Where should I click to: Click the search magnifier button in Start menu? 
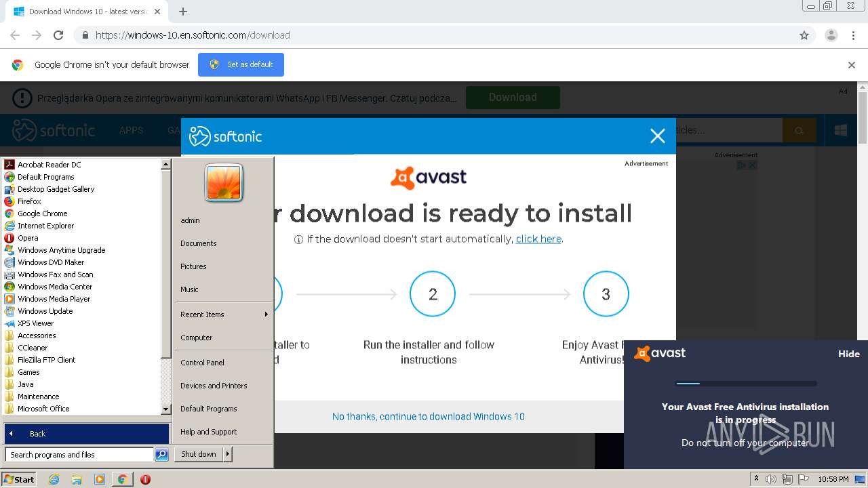pos(161,455)
